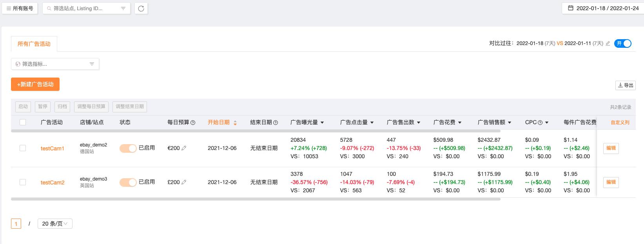Click pencil icon beside £200 budget
This screenshot has height=244, width=644.
[x=184, y=182]
